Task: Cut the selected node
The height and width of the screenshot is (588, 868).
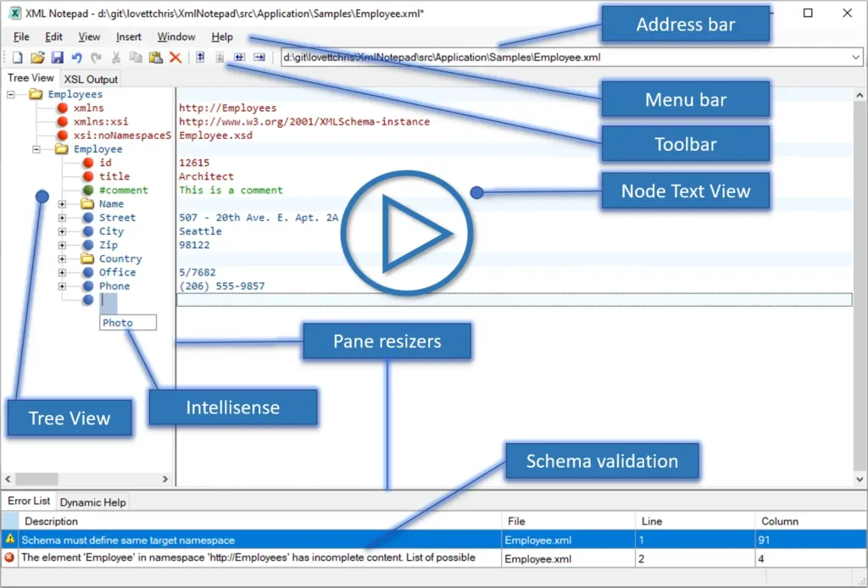Action: tap(116, 57)
